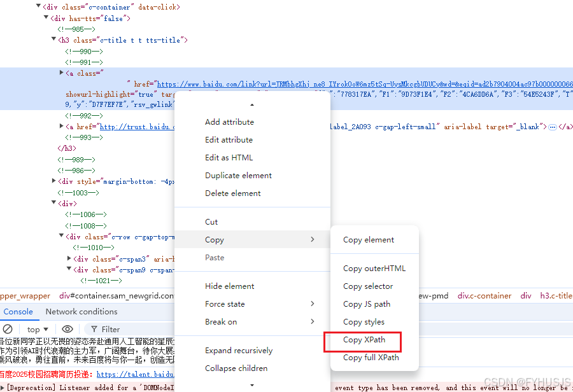573x392 pixels.
Task: Select Copy JS path
Action: tap(374, 304)
